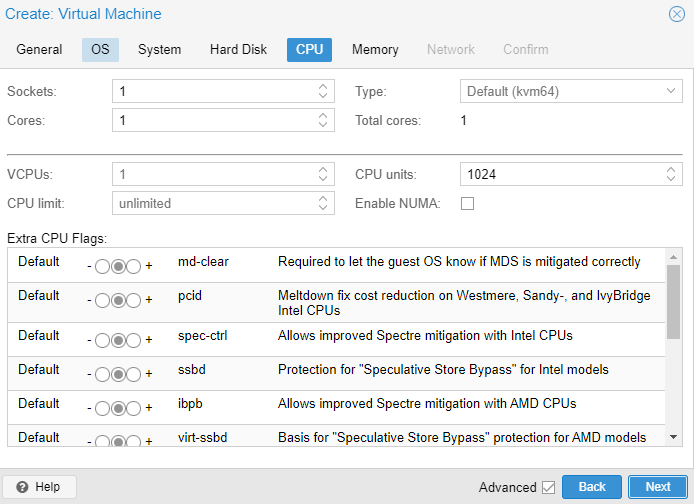This screenshot has height=504, width=694.
Task: Click the ibpb flag name
Action: tap(190, 404)
